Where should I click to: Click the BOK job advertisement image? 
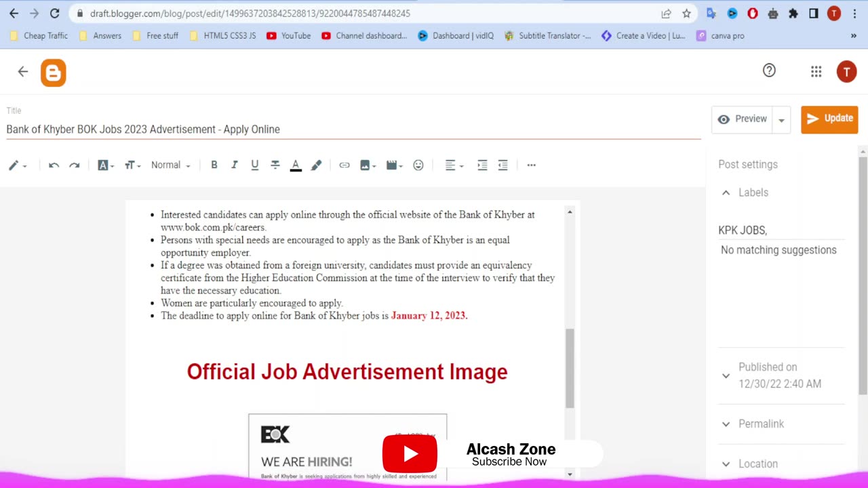347,447
